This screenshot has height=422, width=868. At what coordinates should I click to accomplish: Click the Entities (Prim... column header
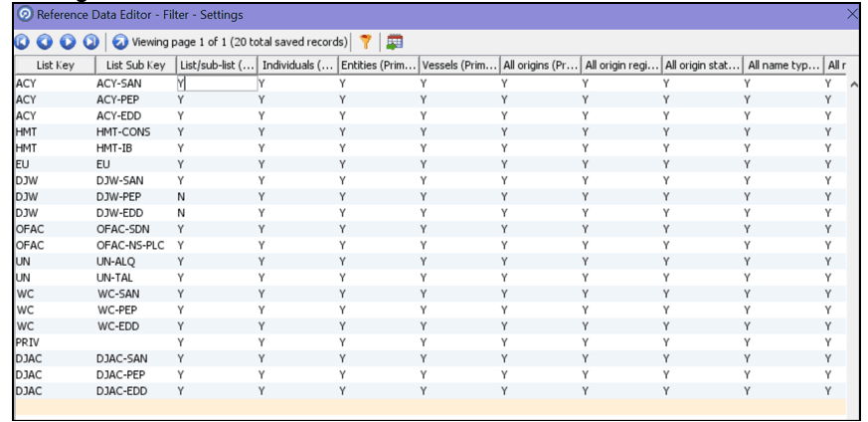379,66
